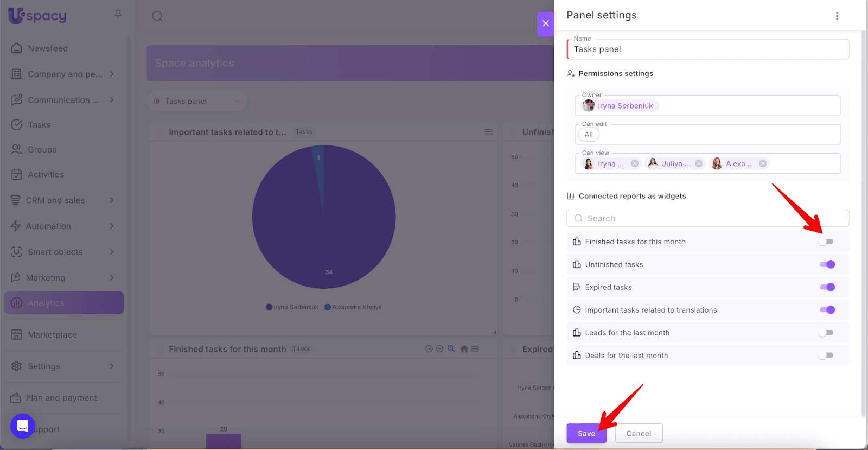
Task: Turn on Leads for the last month
Action: coord(826,333)
